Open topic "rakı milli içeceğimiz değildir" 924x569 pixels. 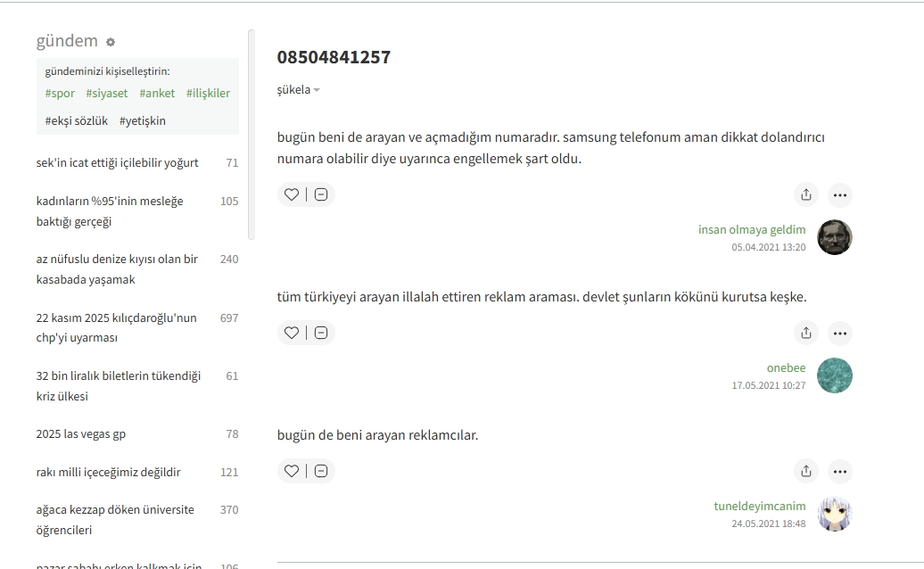108,472
